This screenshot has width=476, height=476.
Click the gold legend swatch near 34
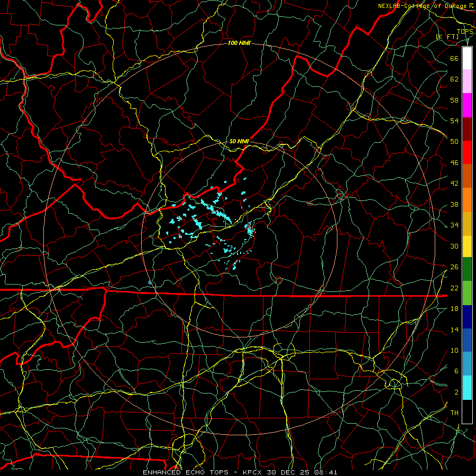coord(467,223)
